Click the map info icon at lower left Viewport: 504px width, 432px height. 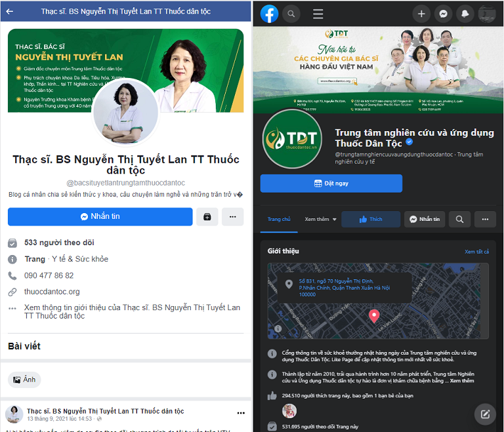278,328
